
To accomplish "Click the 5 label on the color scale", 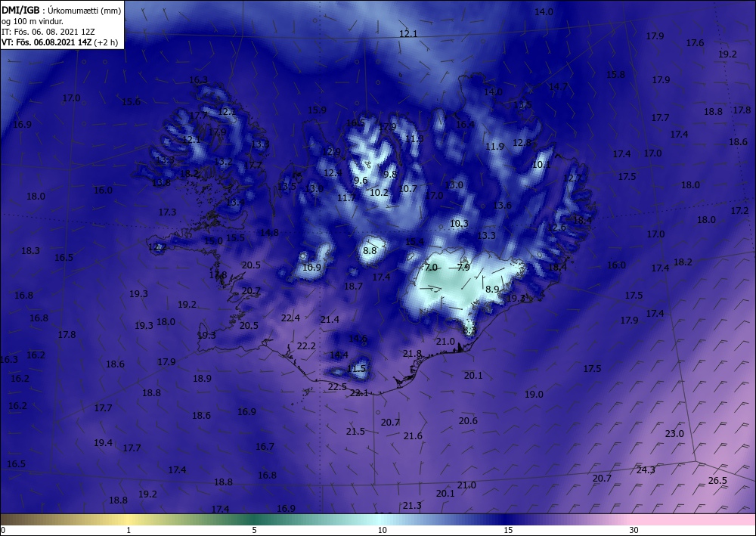I will tap(254, 530).
